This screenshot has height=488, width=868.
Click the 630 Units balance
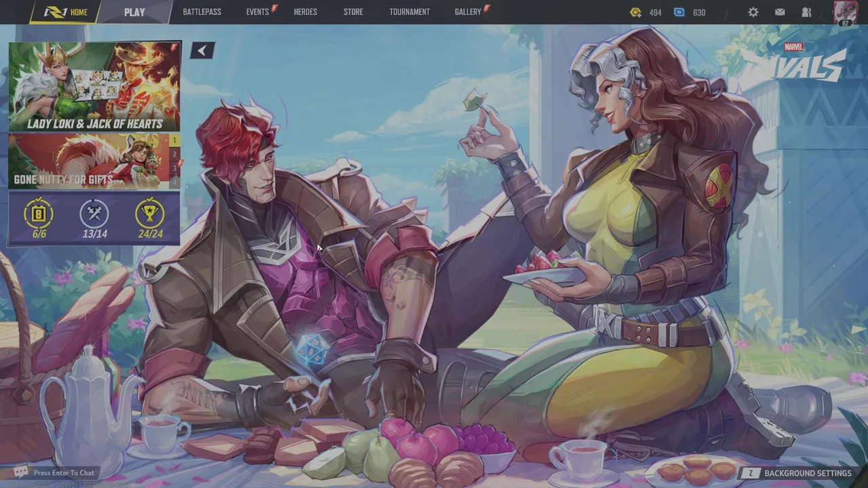point(699,12)
